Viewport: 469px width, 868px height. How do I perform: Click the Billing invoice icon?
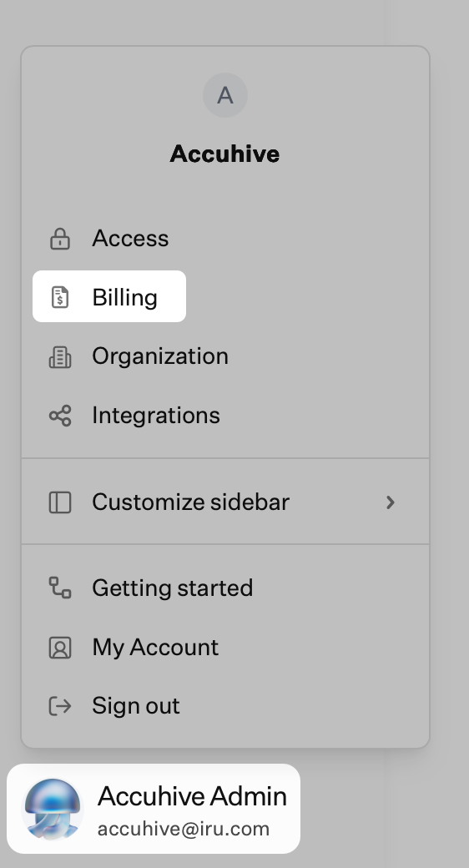[x=60, y=297]
